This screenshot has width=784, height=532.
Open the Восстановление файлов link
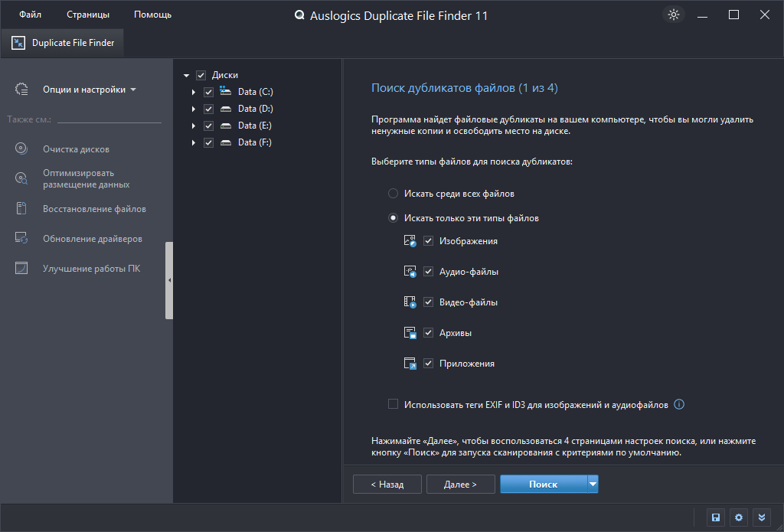[94, 209]
